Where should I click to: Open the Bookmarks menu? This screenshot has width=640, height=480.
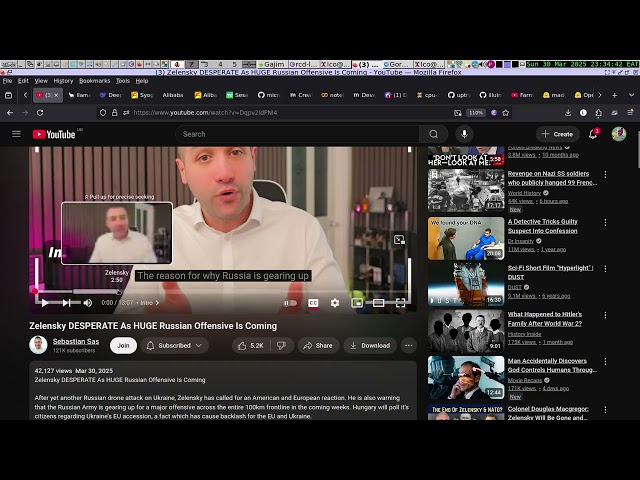(94, 81)
